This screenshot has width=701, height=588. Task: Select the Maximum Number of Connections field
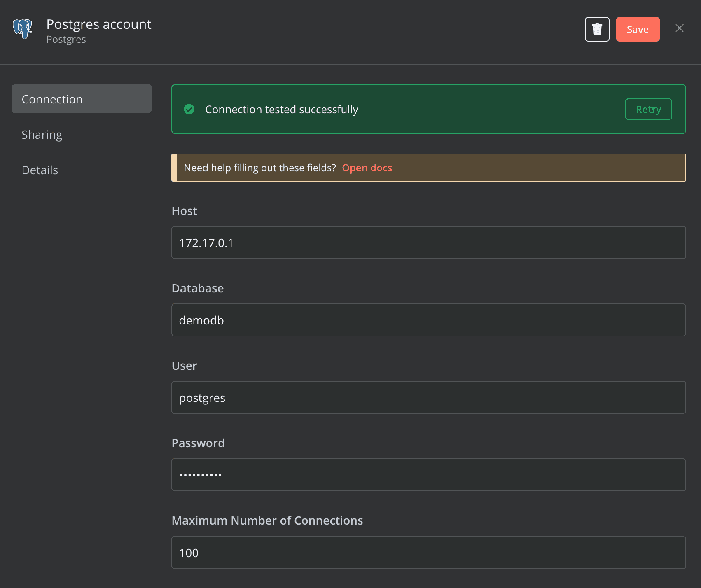428,553
